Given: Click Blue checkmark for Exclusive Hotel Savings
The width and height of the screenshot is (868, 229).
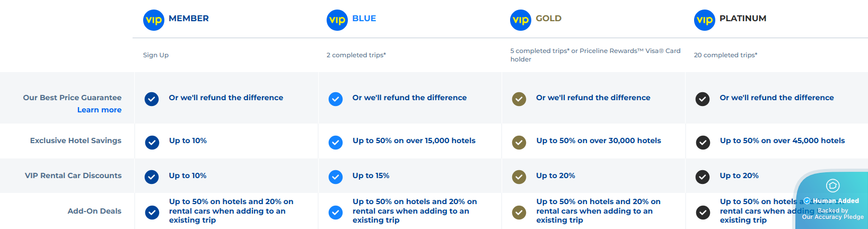Looking at the screenshot, I should pyautogui.click(x=336, y=143).
